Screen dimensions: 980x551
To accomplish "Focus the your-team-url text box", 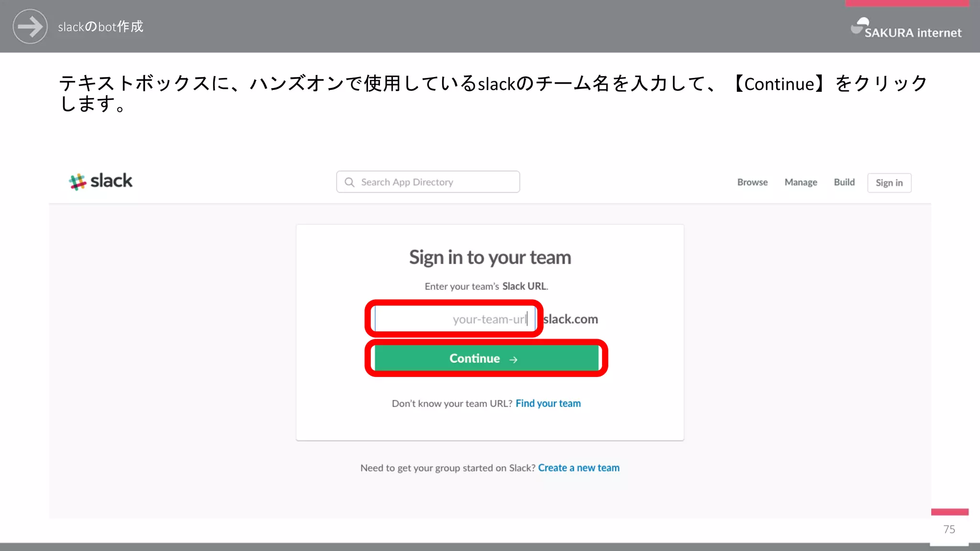I will [455, 319].
